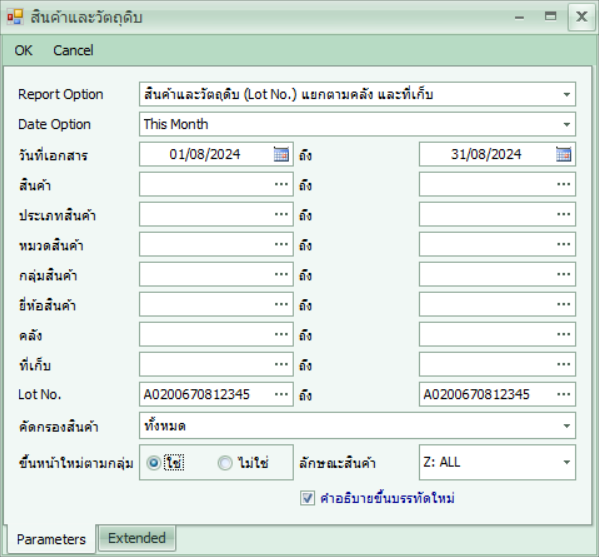Switch to the Extended tab
Image resolution: width=599 pixels, height=557 pixels.
tap(137, 538)
